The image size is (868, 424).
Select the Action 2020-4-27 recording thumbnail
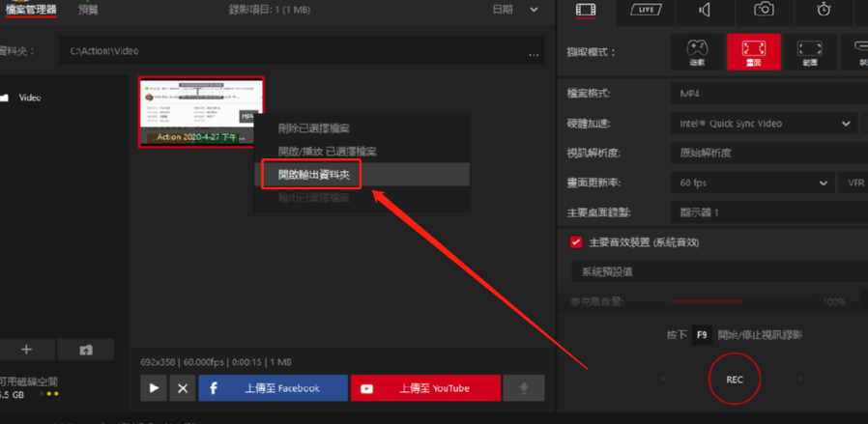[201, 112]
